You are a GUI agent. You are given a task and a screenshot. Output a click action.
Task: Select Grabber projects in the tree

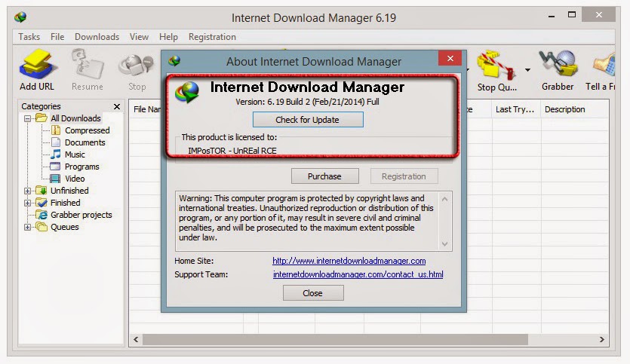click(x=81, y=215)
